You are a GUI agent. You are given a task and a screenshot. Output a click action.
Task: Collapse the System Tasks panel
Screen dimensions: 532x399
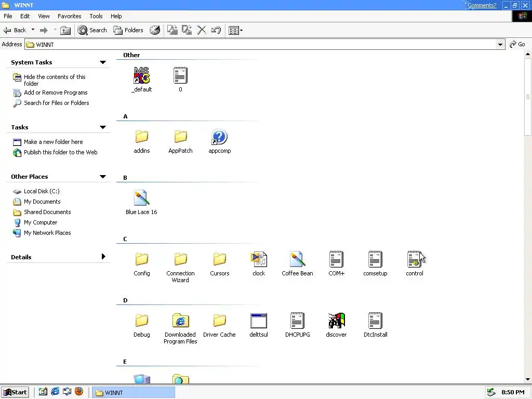click(103, 62)
